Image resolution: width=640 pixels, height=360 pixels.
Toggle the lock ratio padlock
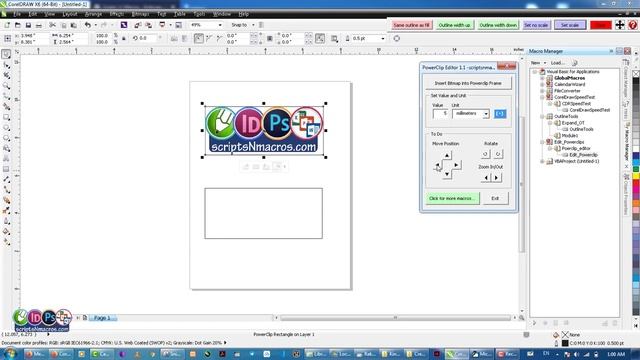(124, 39)
